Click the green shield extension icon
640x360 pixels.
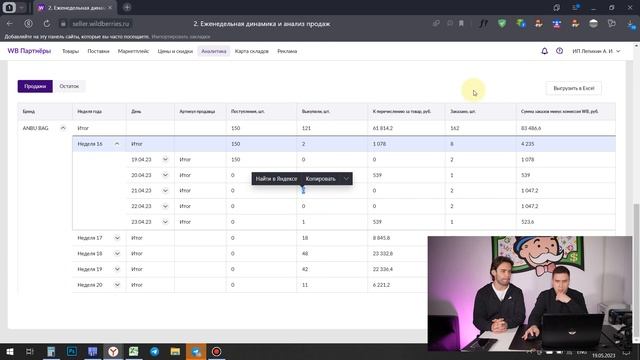point(502,24)
